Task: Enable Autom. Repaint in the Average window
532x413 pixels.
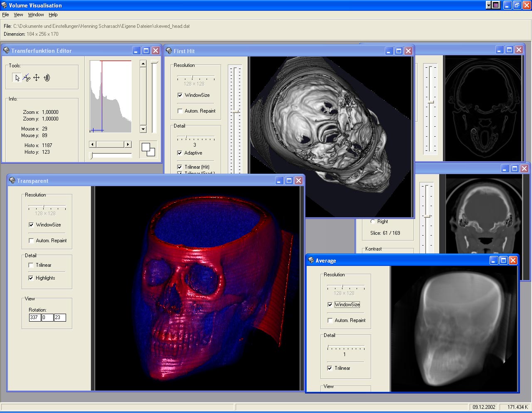Action: [330, 320]
